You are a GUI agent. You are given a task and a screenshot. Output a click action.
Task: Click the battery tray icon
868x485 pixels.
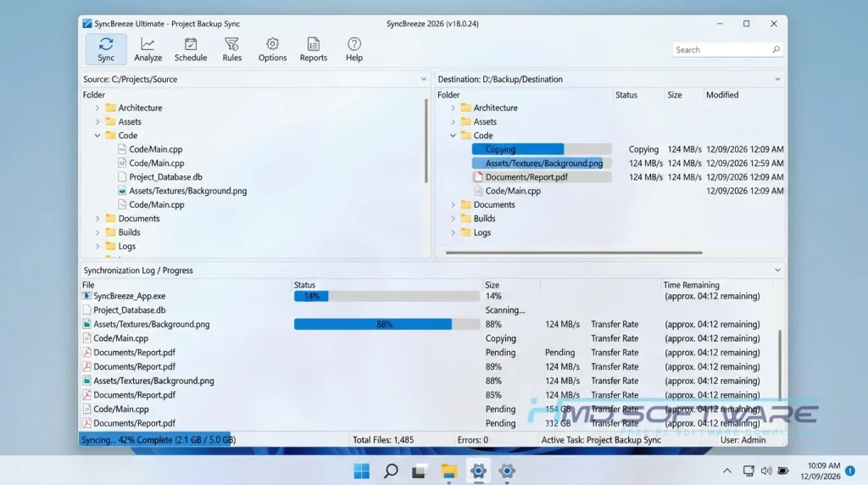[783, 471]
